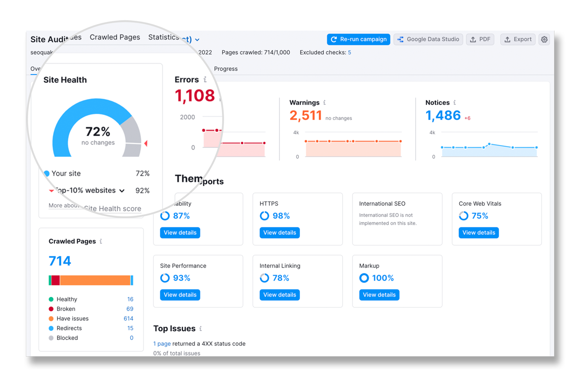Click the HTTPS 98% progress ring icon
584x392 pixels.
(x=264, y=216)
